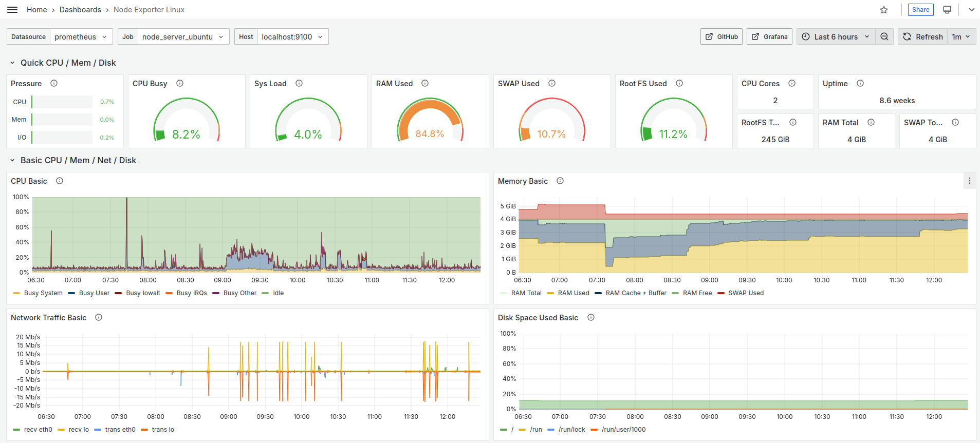
Task: Zoom out the time range
Action: tap(884, 36)
